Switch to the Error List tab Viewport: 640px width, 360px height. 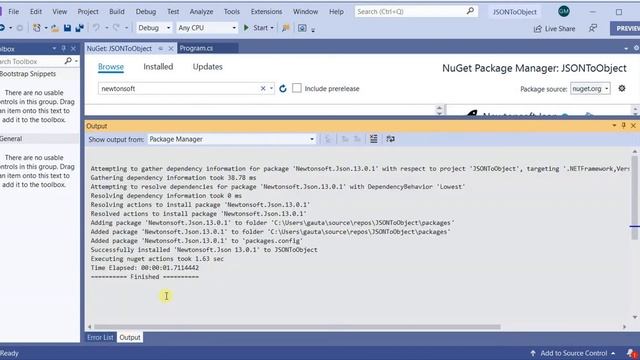pyautogui.click(x=100, y=337)
